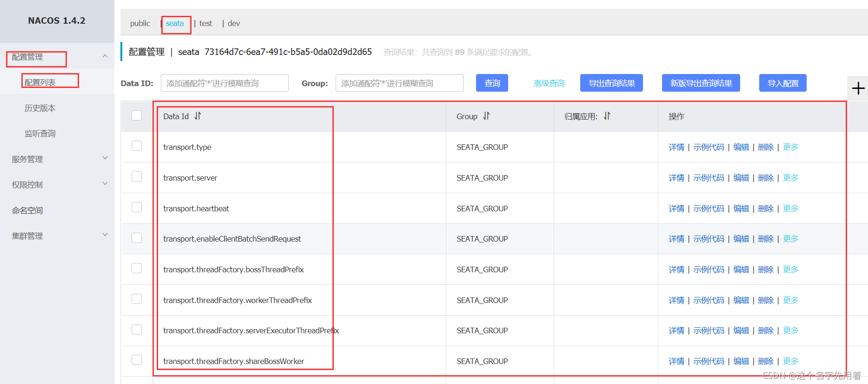Click 编辑 for transport.server
This screenshot has height=384, width=868.
[x=741, y=178]
